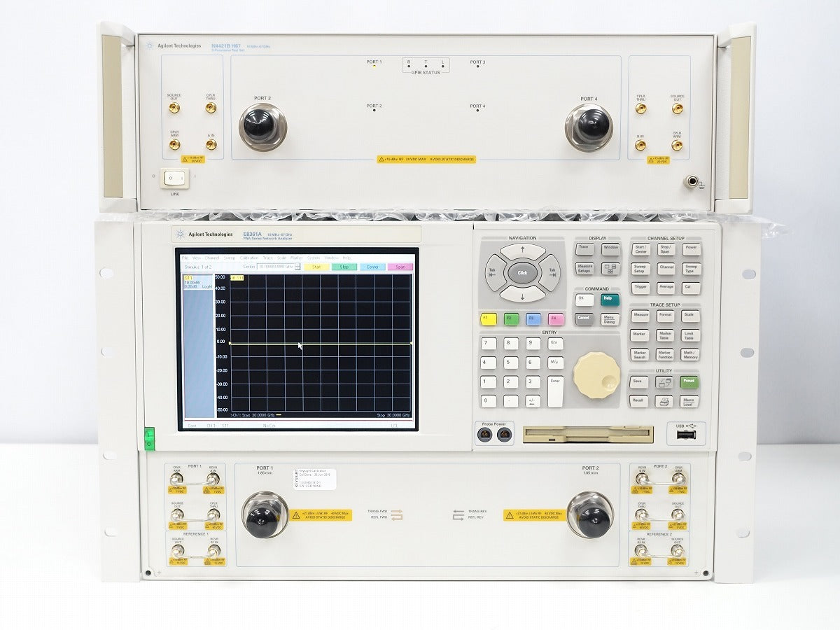Hit the Average key
This screenshot has height=630, width=840.
pyautogui.click(x=666, y=287)
